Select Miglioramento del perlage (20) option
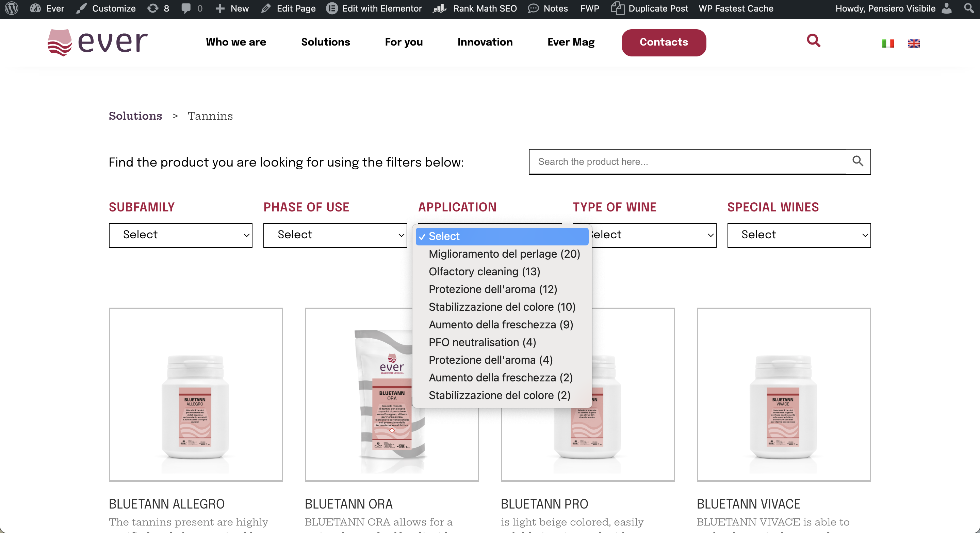This screenshot has height=533, width=980. tap(504, 254)
